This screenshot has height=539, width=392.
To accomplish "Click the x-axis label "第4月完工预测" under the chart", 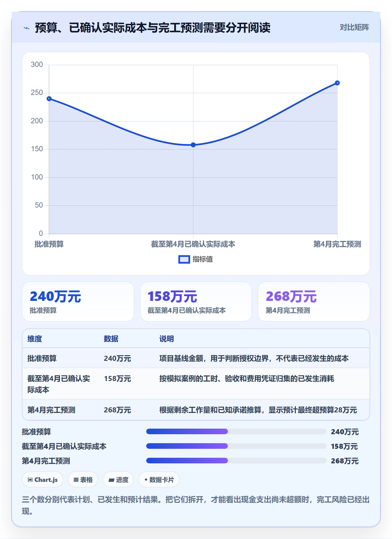I will coord(337,244).
